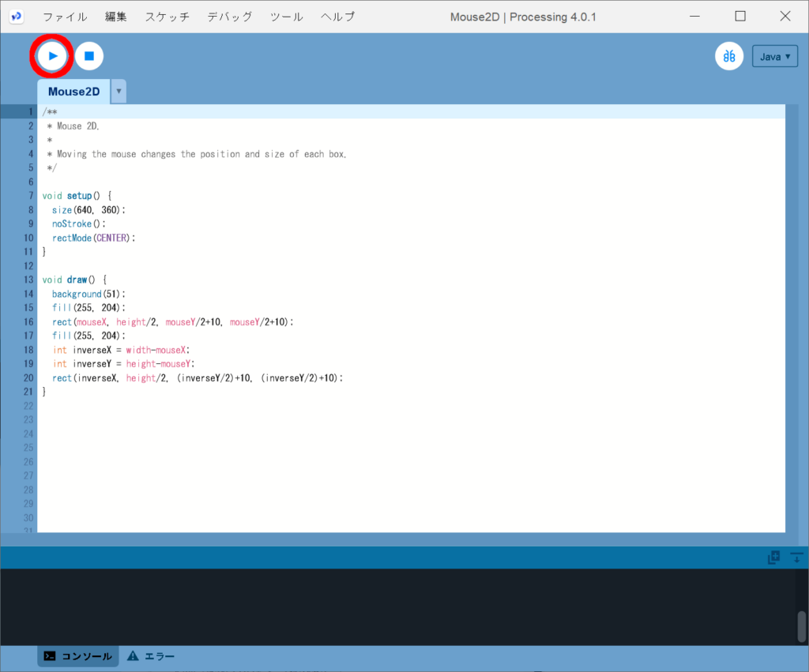Open the ツール menu
Image resolution: width=809 pixels, height=672 pixels.
click(286, 17)
